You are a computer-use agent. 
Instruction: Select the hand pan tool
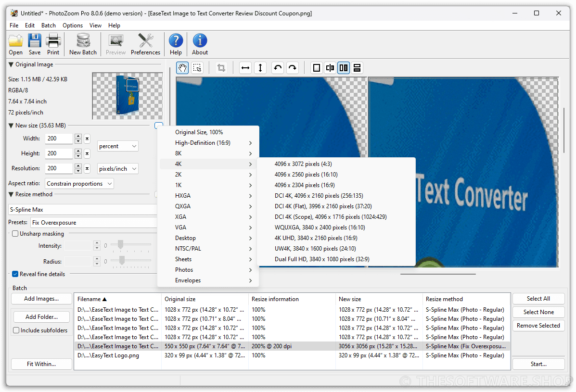coord(182,68)
